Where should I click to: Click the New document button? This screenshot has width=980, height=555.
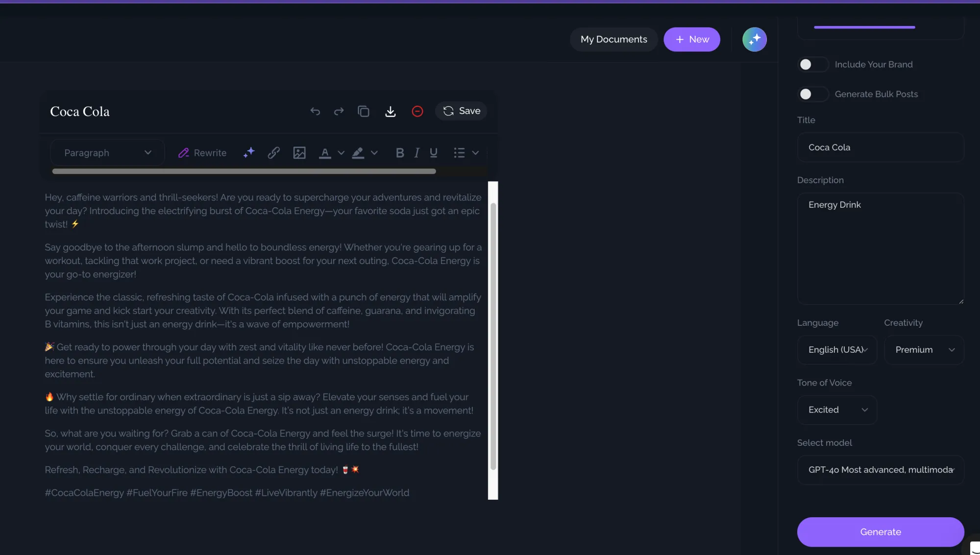click(691, 39)
